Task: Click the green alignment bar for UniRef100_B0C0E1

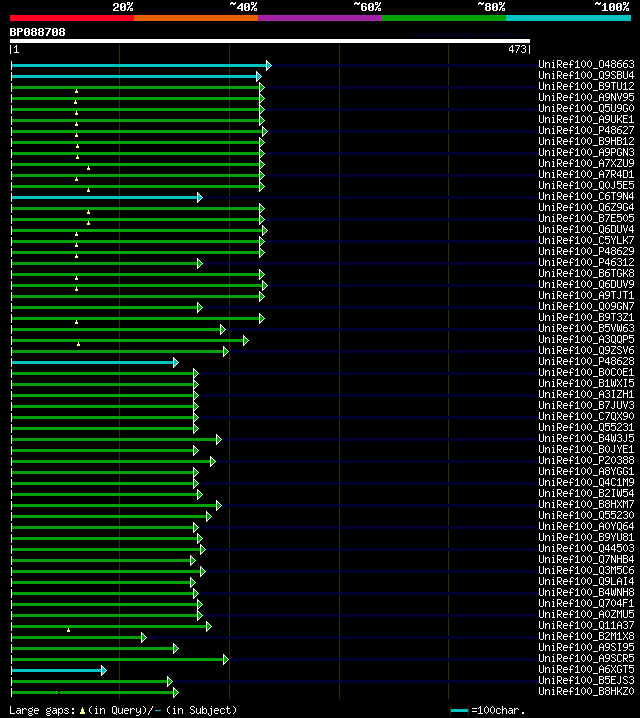Action: pyautogui.click(x=103, y=374)
